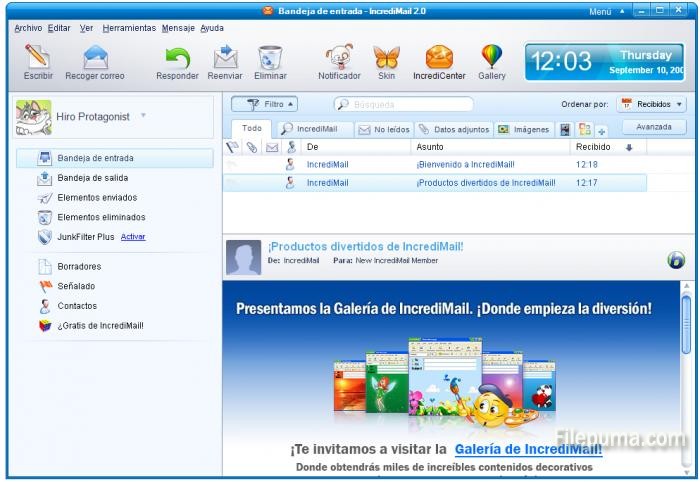Click the JunkFilter Plus Activar link
The image size is (700, 482).
coord(133,237)
